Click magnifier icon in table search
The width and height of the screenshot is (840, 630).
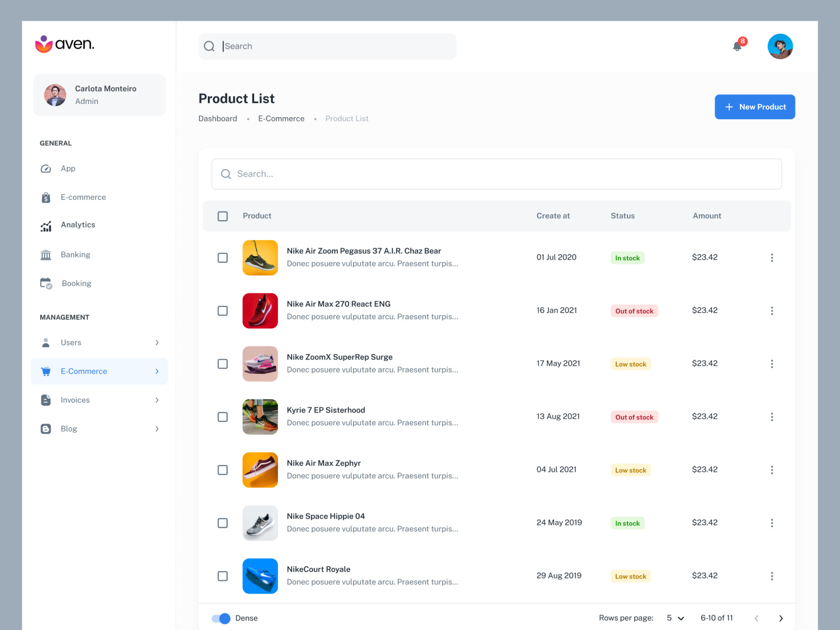tap(226, 174)
